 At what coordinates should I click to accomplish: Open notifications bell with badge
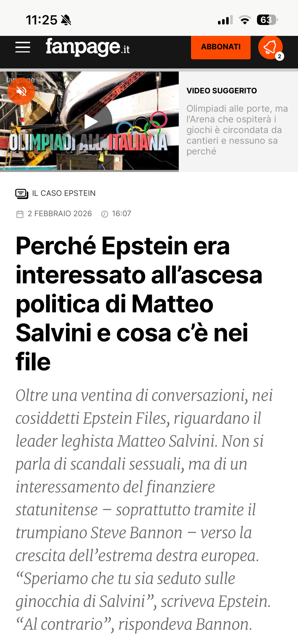[270, 48]
